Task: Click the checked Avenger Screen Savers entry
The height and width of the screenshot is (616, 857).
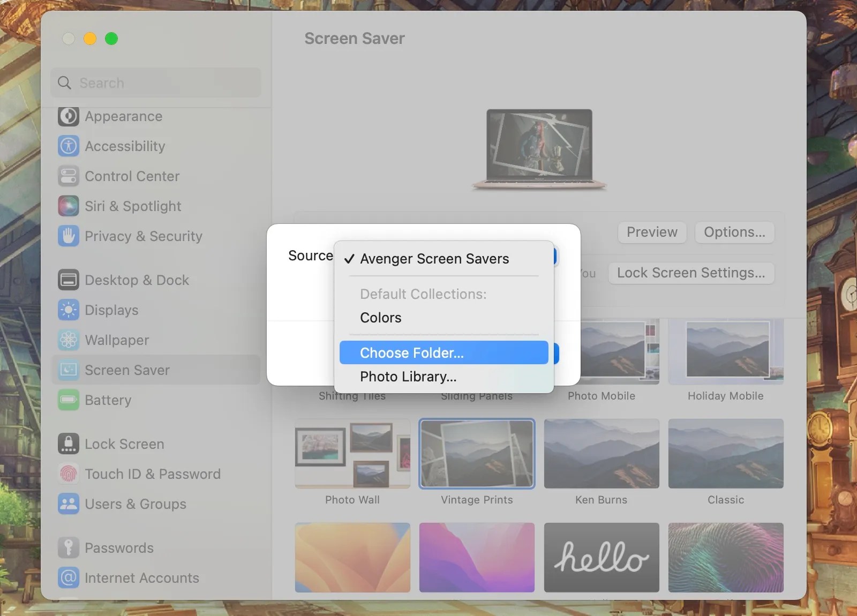Action: pos(434,259)
